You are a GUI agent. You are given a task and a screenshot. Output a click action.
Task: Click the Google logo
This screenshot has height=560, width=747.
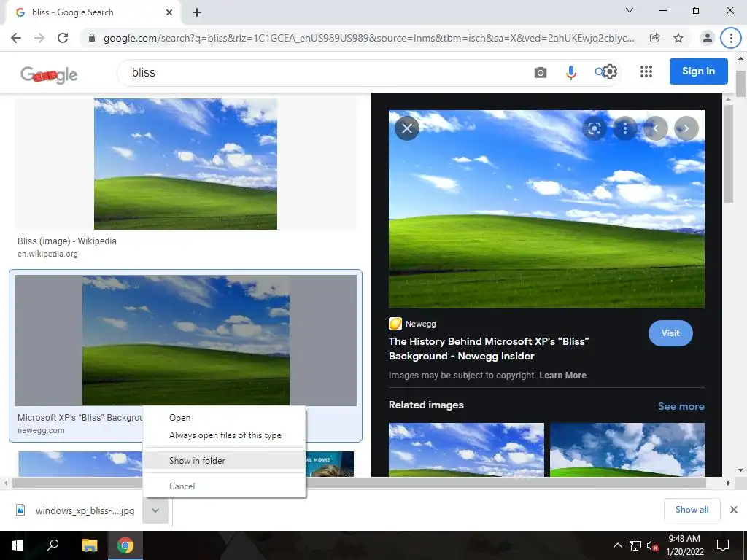click(49, 74)
